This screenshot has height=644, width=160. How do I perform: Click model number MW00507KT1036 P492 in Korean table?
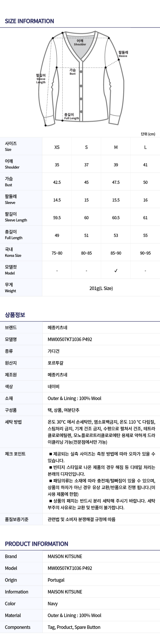(x=70, y=339)
